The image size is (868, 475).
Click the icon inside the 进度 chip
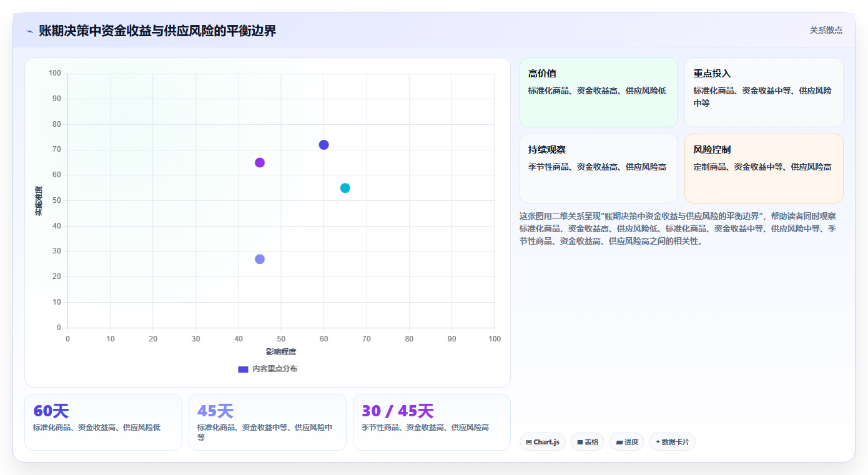tap(619, 442)
